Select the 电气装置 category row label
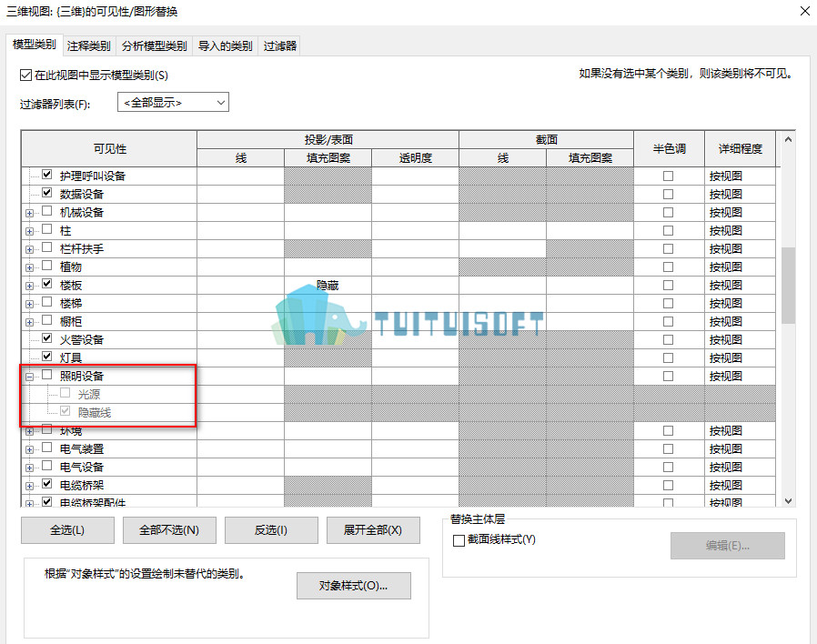 coord(82,449)
